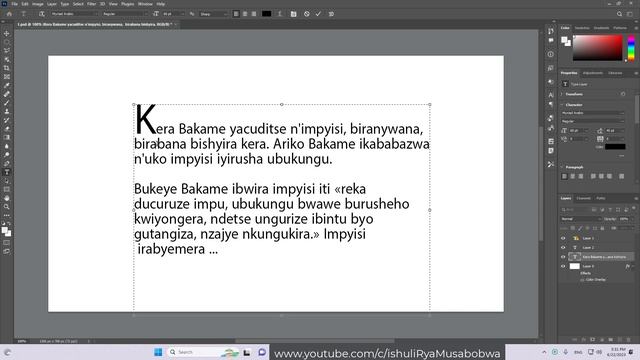Toggle justify all in Paragraph section
This screenshot has height=360, width=640.
click(x=622, y=176)
